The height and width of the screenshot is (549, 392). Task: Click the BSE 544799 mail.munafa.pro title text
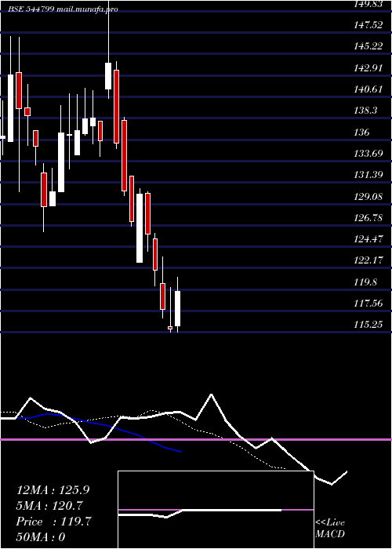(x=63, y=9)
